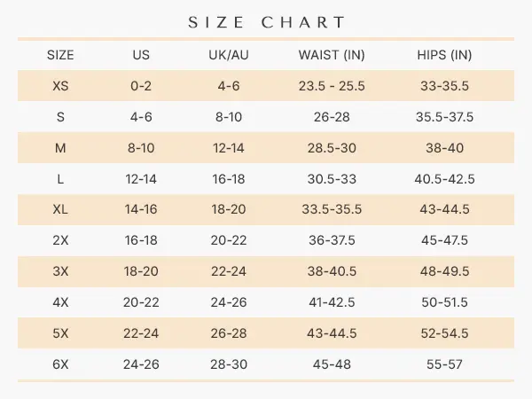This screenshot has height=399, width=532.
Task: Select the XL size label
Action: coord(60,210)
